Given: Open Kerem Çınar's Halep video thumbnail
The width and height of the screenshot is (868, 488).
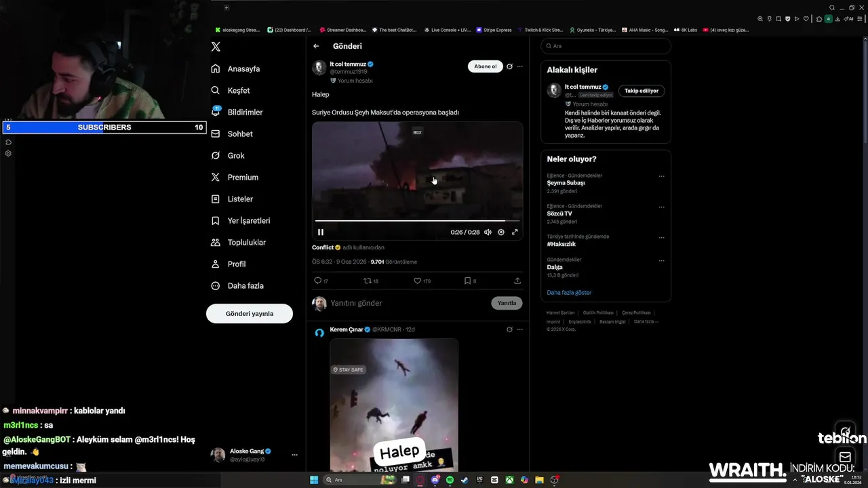Looking at the screenshot, I should pyautogui.click(x=394, y=405).
